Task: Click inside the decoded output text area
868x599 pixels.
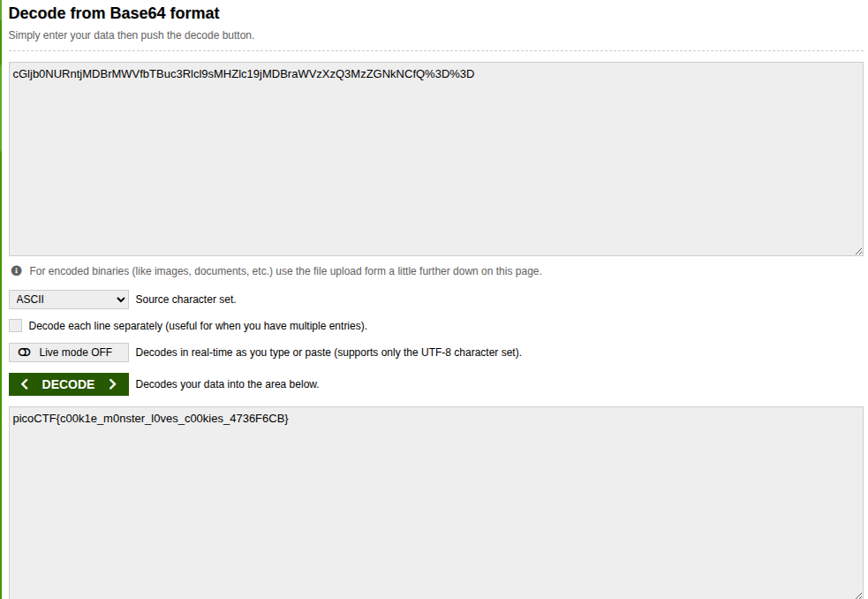Action: tap(435, 512)
